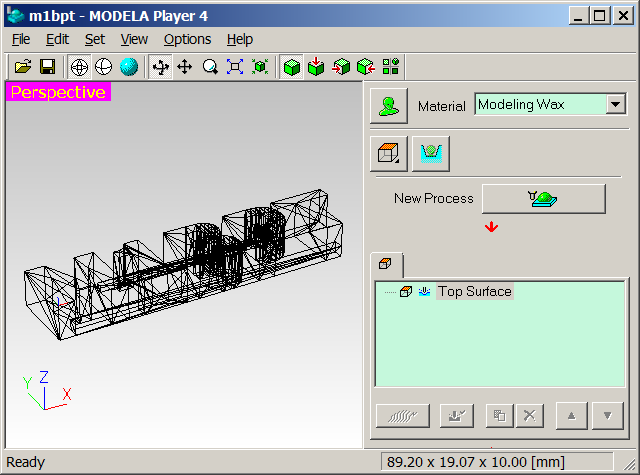Image resolution: width=640 pixels, height=475 pixels.
Task: Click the green person model button
Action: (389, 106)
